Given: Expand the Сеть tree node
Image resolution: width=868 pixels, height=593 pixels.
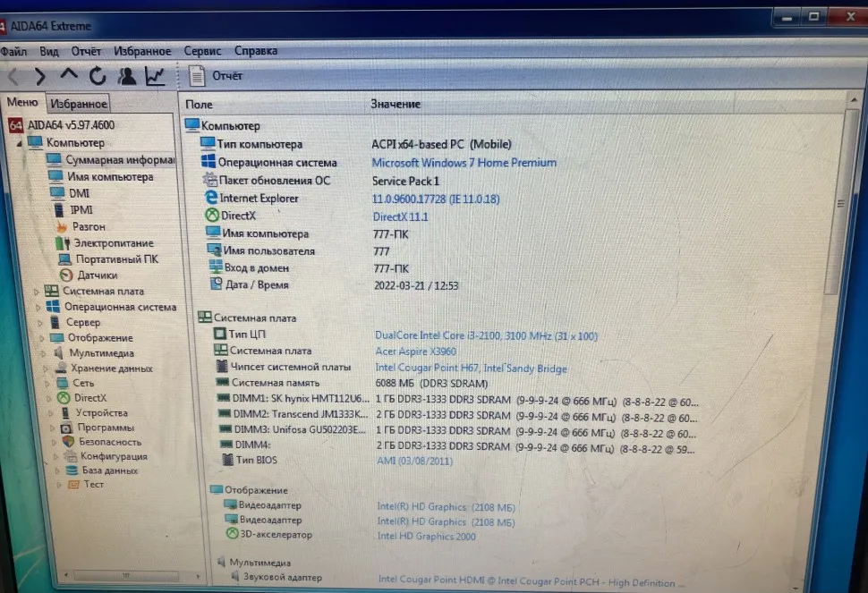Looking at the screenshot, I should [x=47, y=384].
